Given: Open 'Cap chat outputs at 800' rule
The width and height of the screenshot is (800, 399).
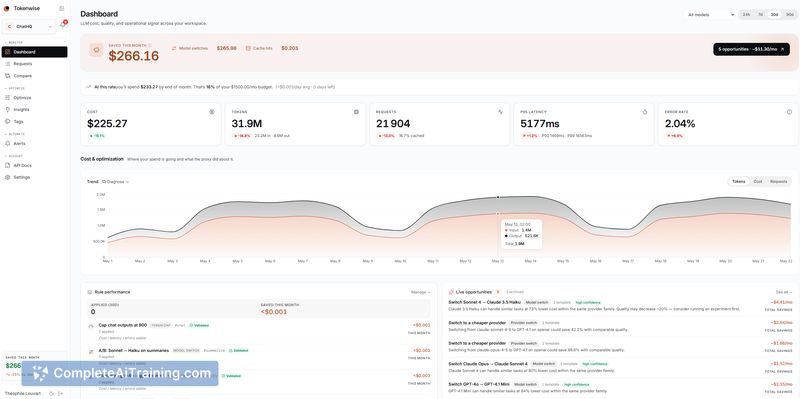Looking at the screenshot, I should point(122,325).
